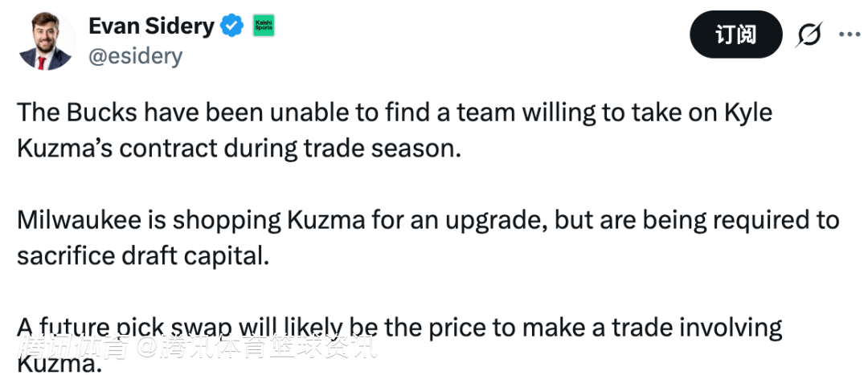Click the name "Kyle" in the first paragraph
The image size is (868, 375).
747,112
